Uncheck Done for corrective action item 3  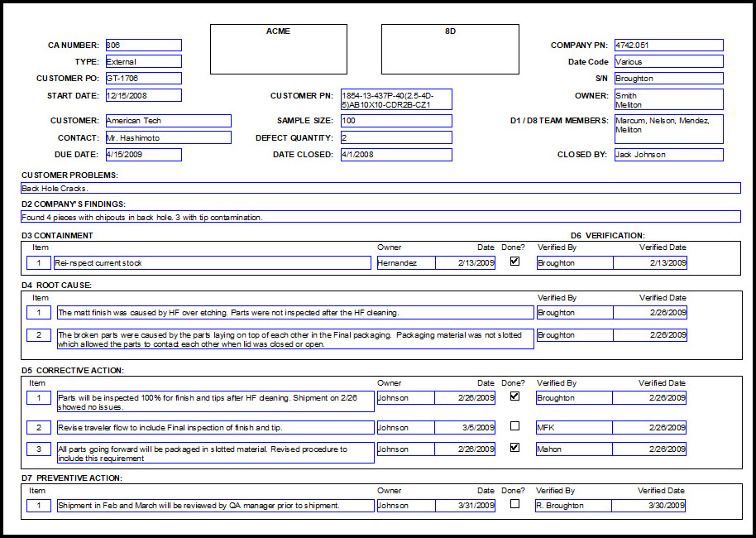coord(515,447)
